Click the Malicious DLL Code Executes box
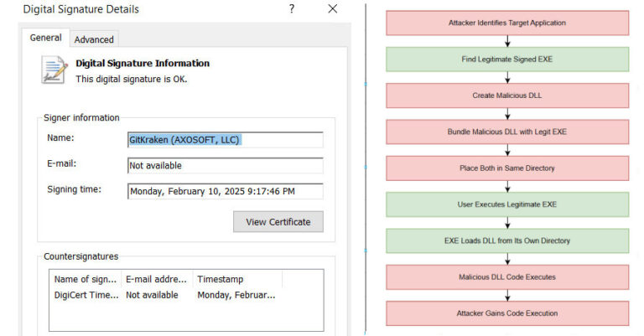 506,277
